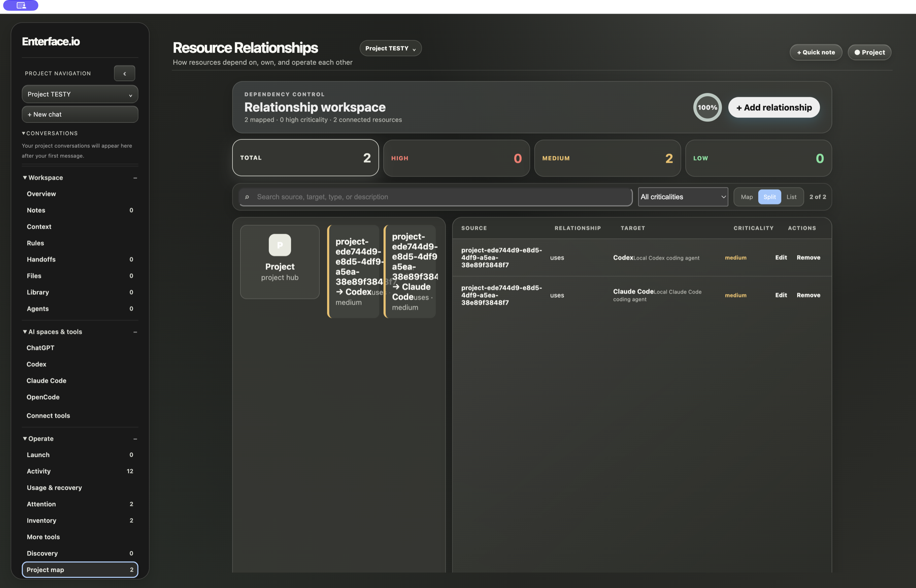This screenshot has width=916, height=588.
Task: Click the Criticality column header
Action: point(754,228)
